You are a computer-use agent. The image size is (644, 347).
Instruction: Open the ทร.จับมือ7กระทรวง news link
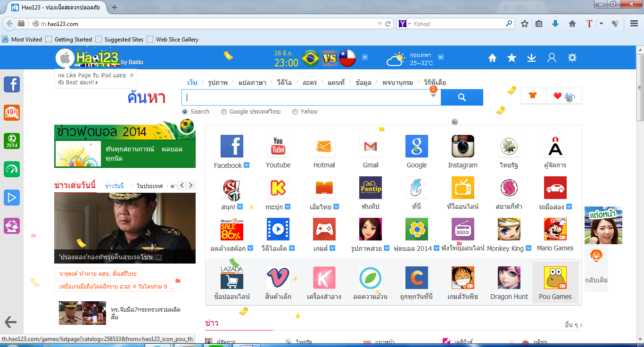[x=146, y=314]
